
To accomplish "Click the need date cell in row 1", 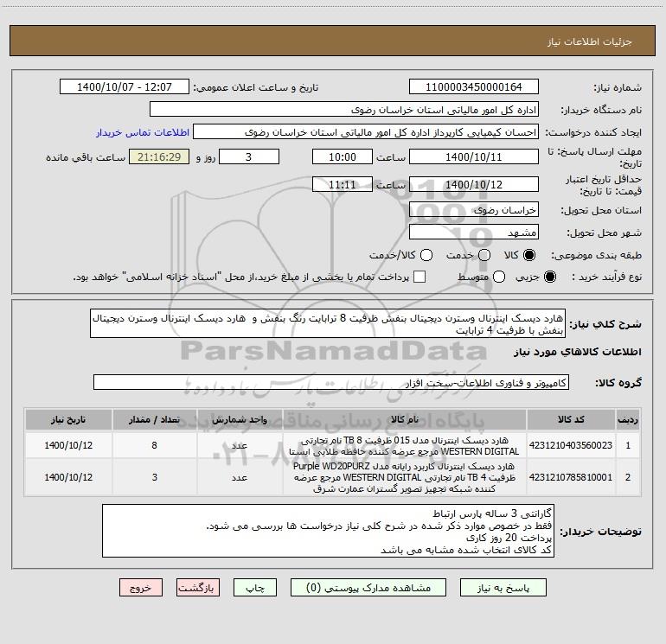I will click(68, 445).
